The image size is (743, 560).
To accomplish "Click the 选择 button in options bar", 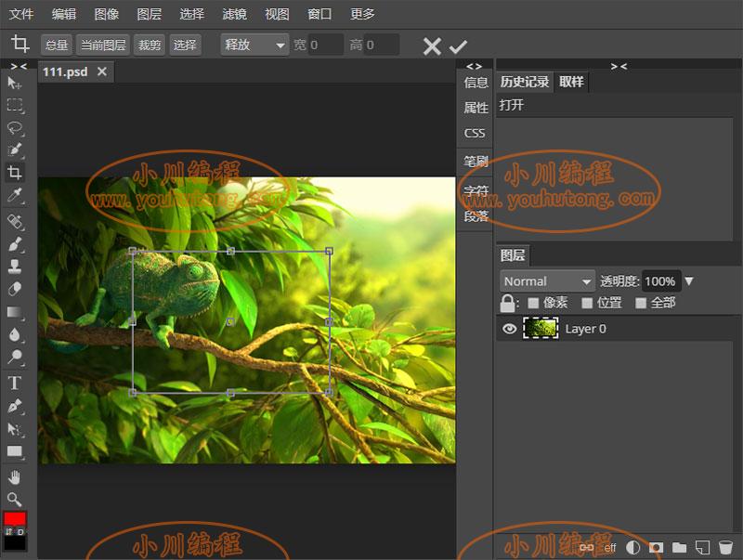I will tap(185, 45).
